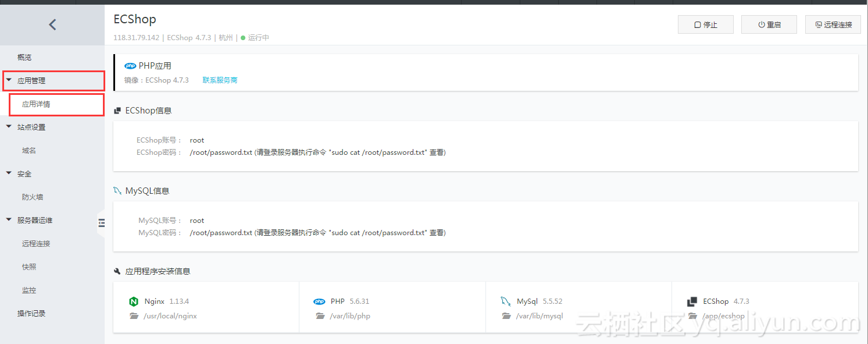Click the MySQL账号 value root
This screenshot has width=868, height=344.
click(197, 221)
